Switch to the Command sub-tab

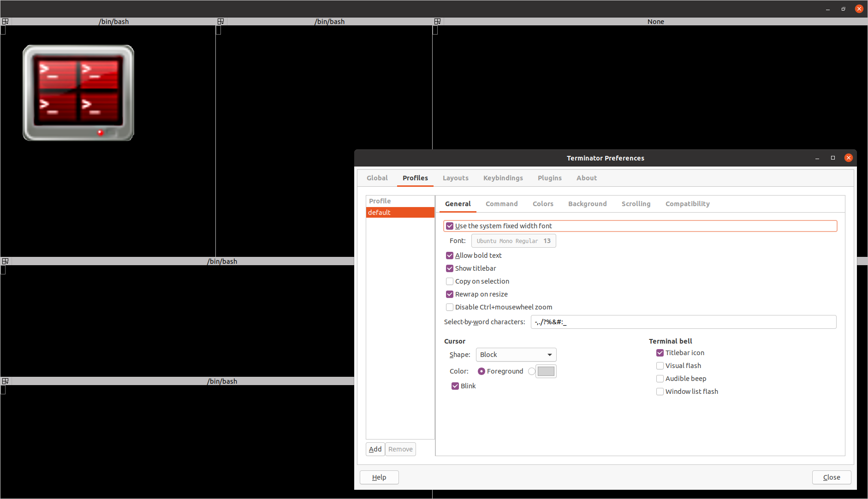click(502, 204)
